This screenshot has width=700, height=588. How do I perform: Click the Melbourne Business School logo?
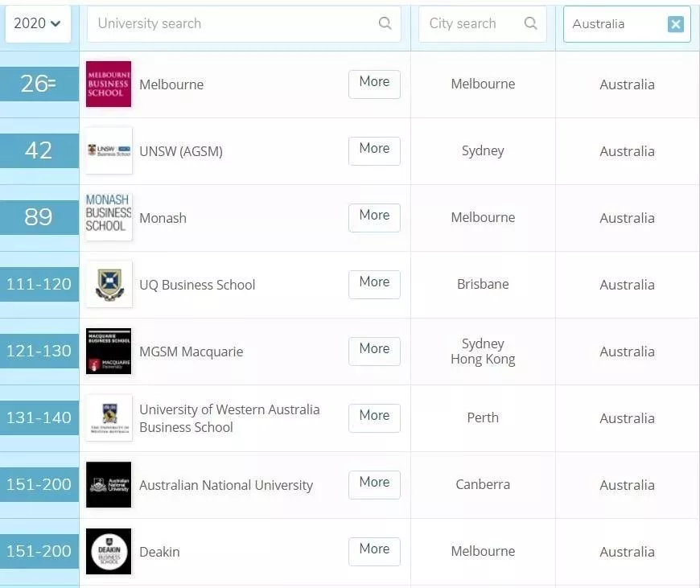pos(109,84)
